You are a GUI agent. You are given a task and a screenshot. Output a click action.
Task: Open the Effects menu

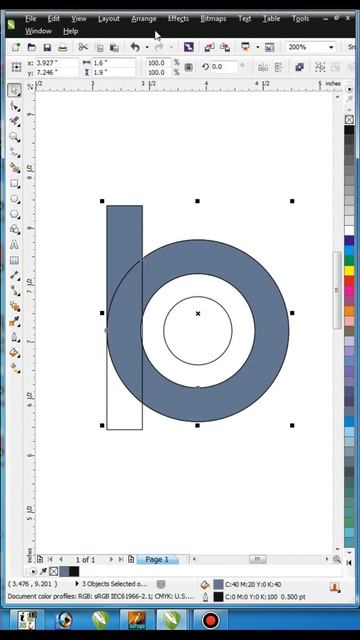[x=178, y=19]
